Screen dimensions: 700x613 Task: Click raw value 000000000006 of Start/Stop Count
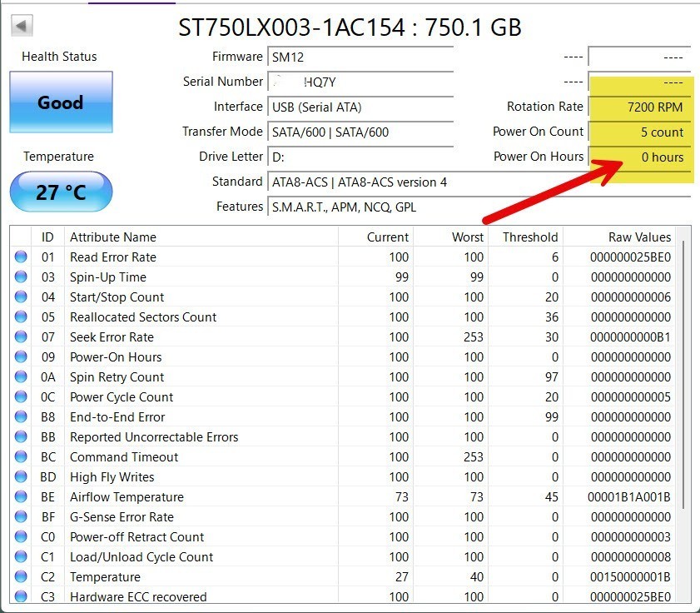630,297
